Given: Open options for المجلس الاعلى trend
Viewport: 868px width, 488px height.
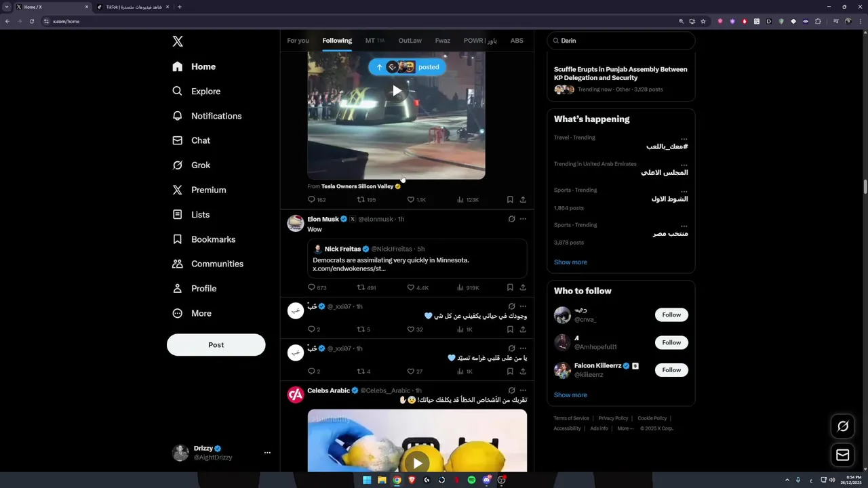Looking at the screenshot, I should 684,164.
